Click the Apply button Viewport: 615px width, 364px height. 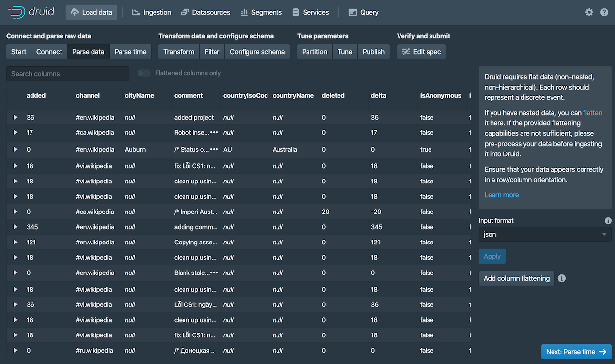click(492, 256)
